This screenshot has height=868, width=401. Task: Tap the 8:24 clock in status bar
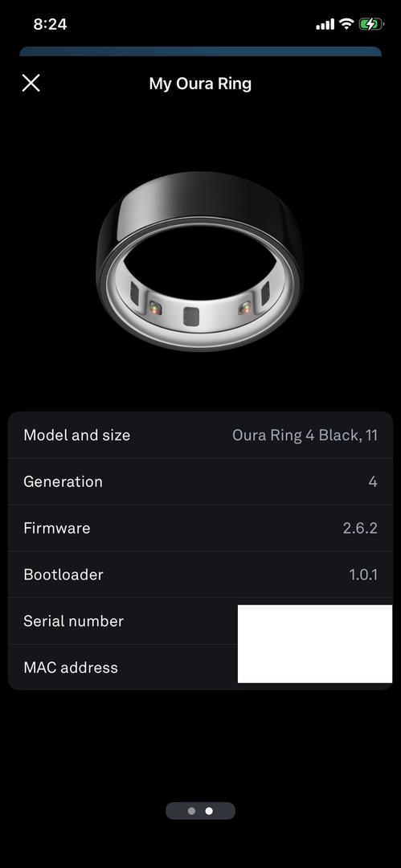50,24
